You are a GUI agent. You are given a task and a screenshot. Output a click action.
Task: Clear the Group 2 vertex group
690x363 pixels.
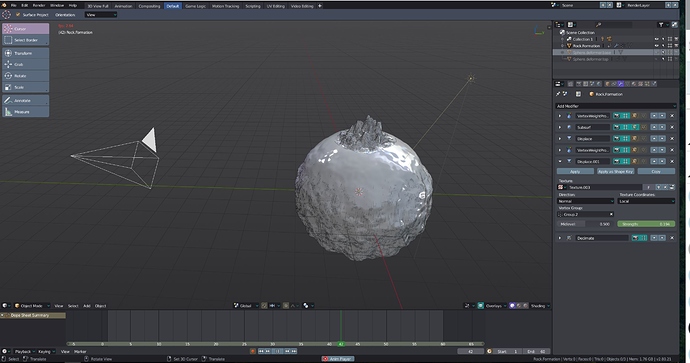coord(611,214)
